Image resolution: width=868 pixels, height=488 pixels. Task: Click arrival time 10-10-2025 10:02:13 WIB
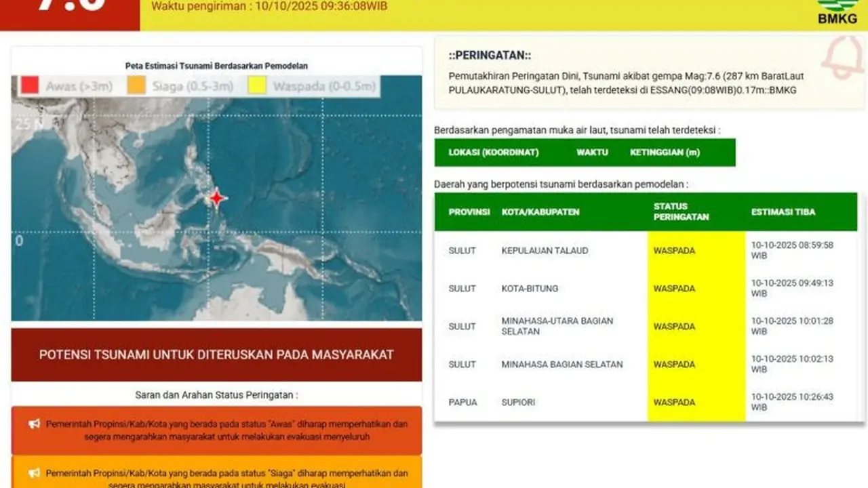(792, 364)
